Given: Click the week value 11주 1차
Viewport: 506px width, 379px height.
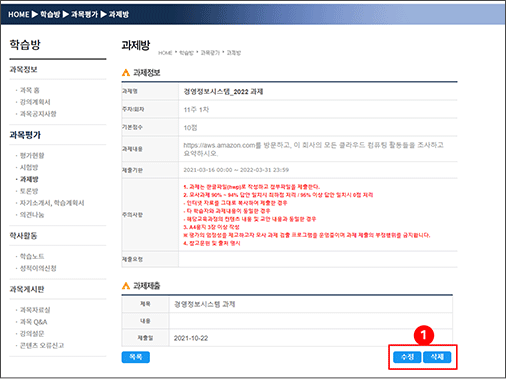Looking at the screenshot, I should click(x=196, y=110).
